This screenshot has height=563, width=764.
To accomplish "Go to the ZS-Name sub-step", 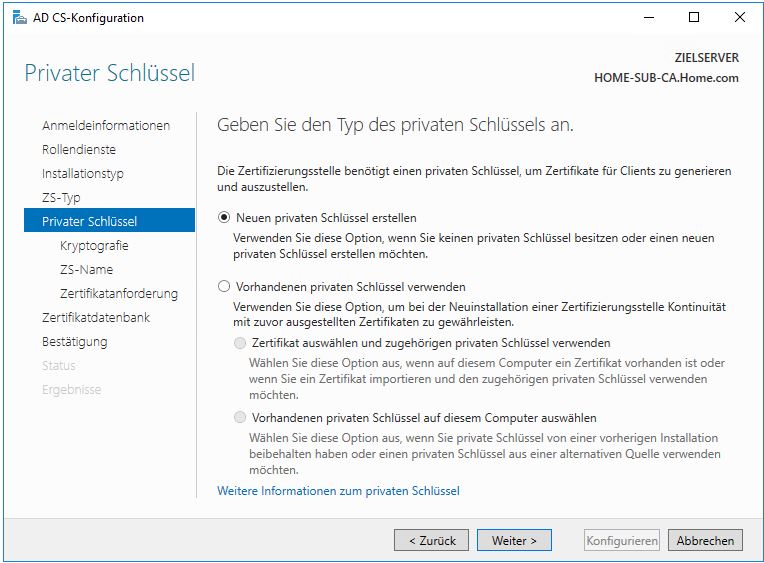I will coord(86,269).
